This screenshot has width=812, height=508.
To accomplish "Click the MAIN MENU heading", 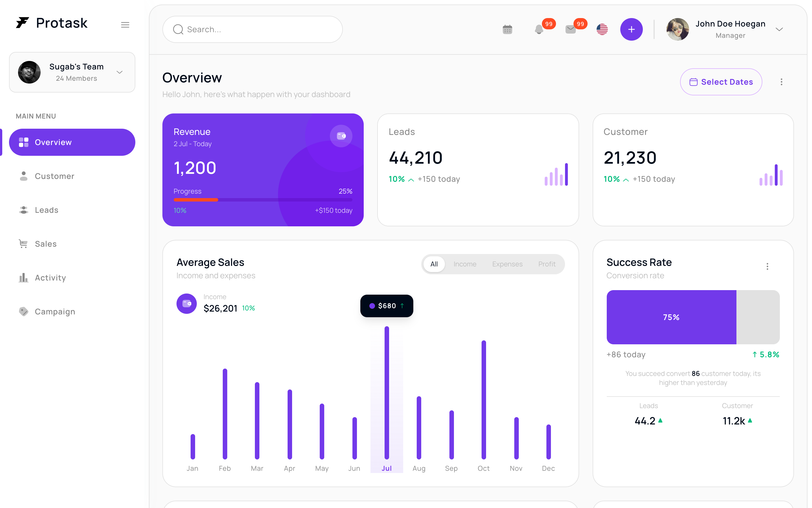I will (x=36, y=116).
